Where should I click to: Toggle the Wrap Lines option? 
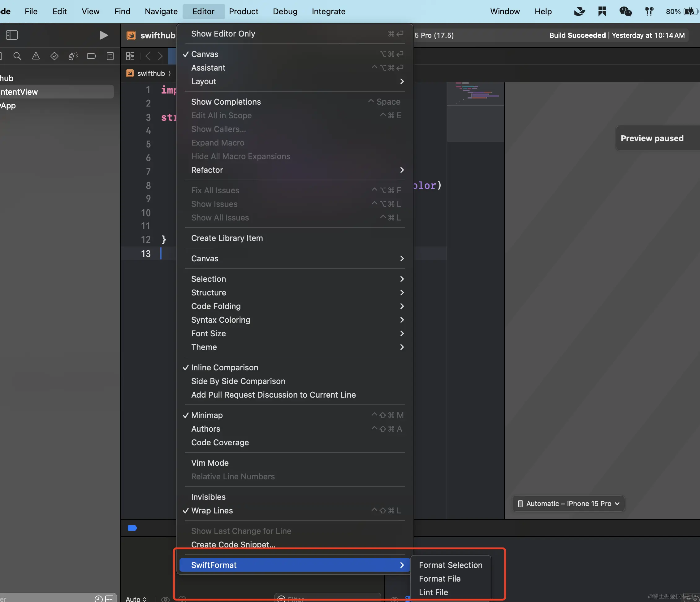click(212, 510)
